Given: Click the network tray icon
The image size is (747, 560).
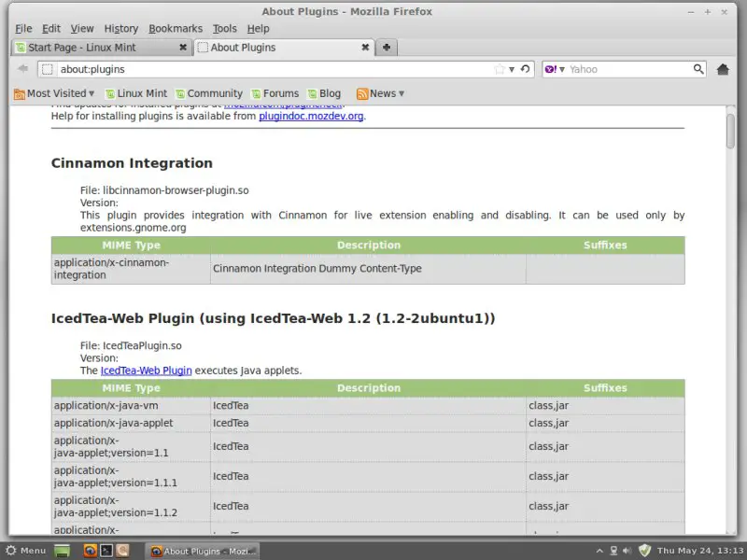Looking at the screenshot, I should pos(613,551).
